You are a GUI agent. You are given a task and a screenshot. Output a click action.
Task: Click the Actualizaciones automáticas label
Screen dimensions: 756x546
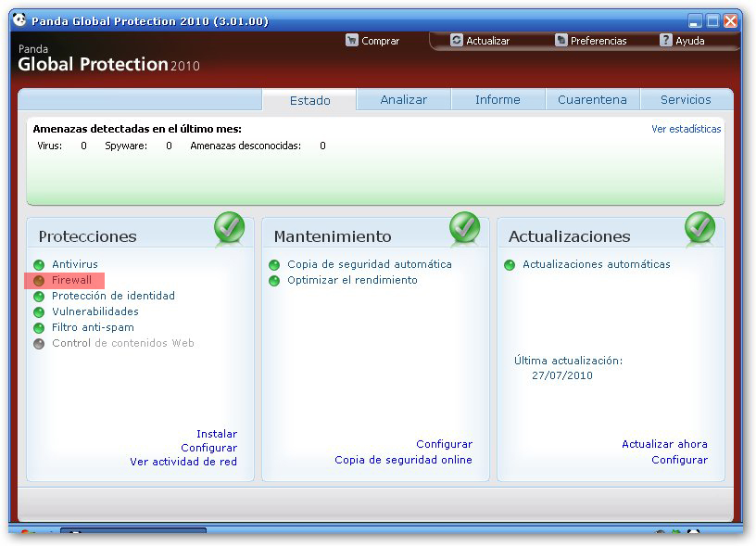click(597, 264)
